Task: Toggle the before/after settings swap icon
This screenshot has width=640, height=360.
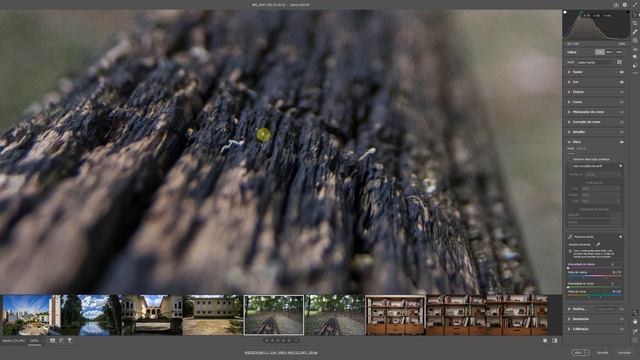Action: pyautogui.click(x=554, y=340)
